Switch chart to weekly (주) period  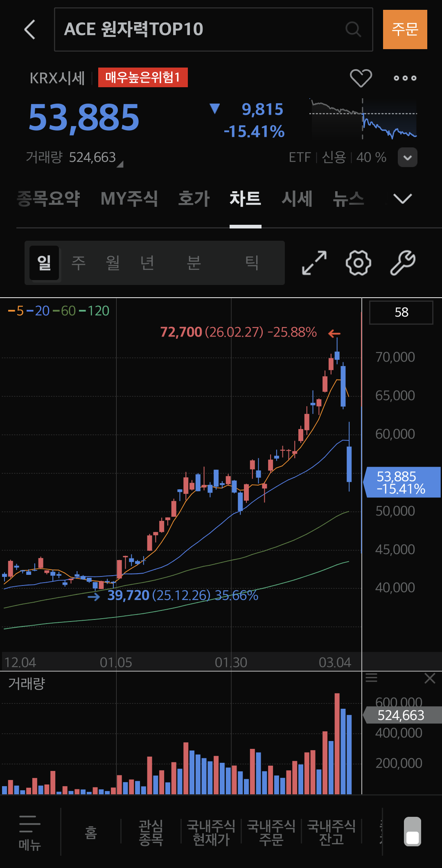pos(78,263)
